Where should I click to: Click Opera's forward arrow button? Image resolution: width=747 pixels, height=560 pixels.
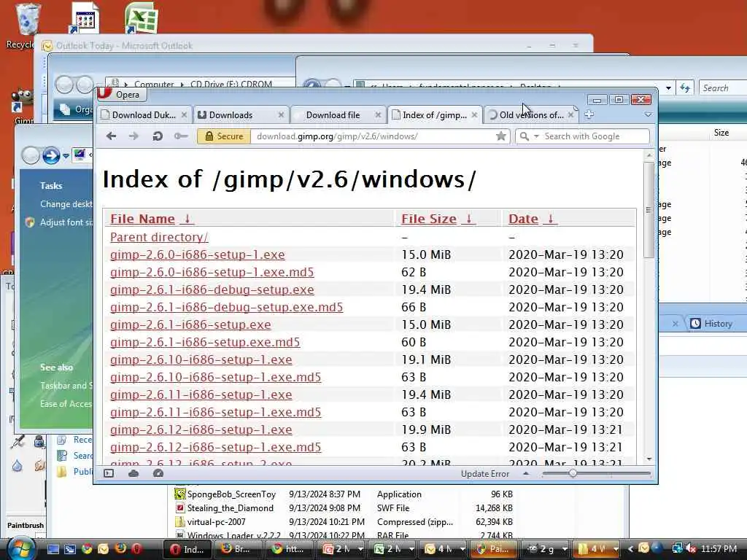point(134,136)
